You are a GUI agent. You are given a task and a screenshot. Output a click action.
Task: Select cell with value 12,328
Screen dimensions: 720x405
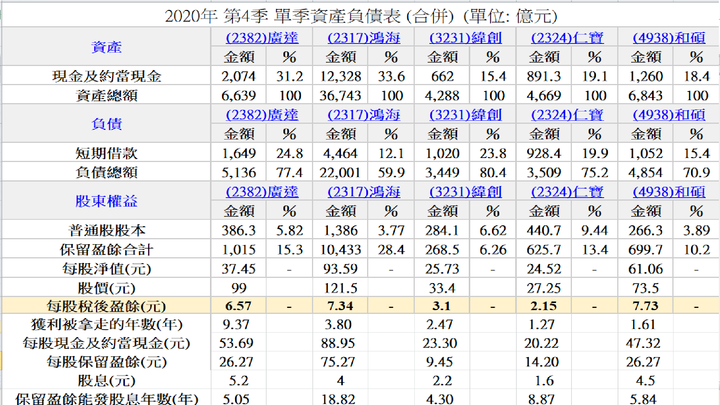click(340, 76)
